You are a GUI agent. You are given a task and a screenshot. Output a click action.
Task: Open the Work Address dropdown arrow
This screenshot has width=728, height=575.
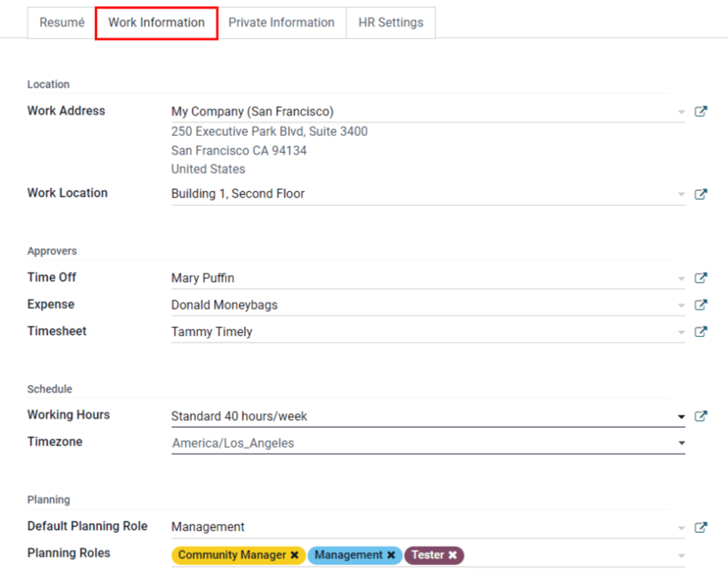680,111
